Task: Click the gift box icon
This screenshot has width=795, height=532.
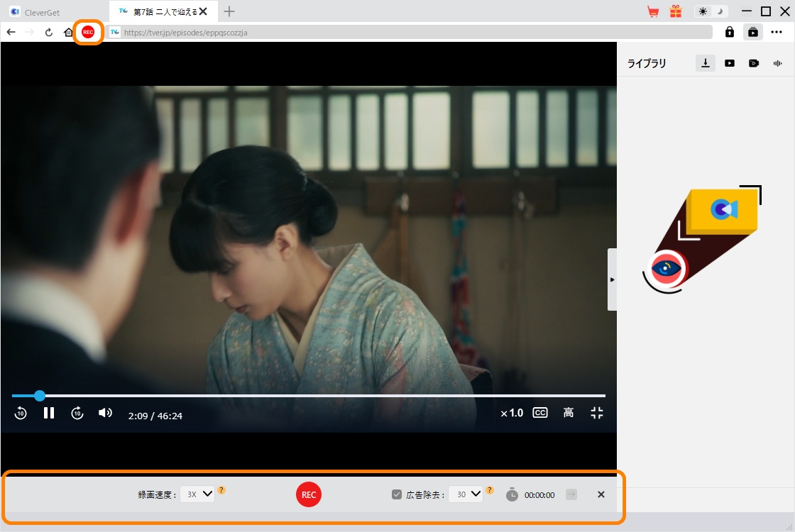Action: click(675, 11)
